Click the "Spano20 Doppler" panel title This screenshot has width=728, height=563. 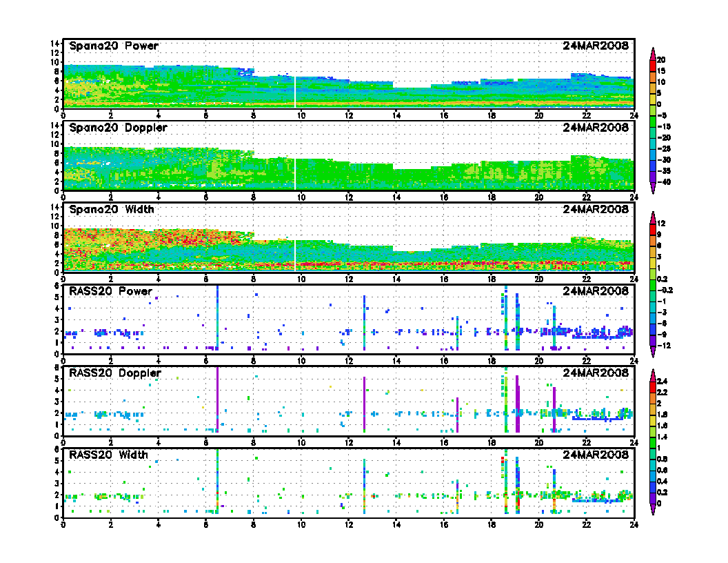click(x=118, y=128)
